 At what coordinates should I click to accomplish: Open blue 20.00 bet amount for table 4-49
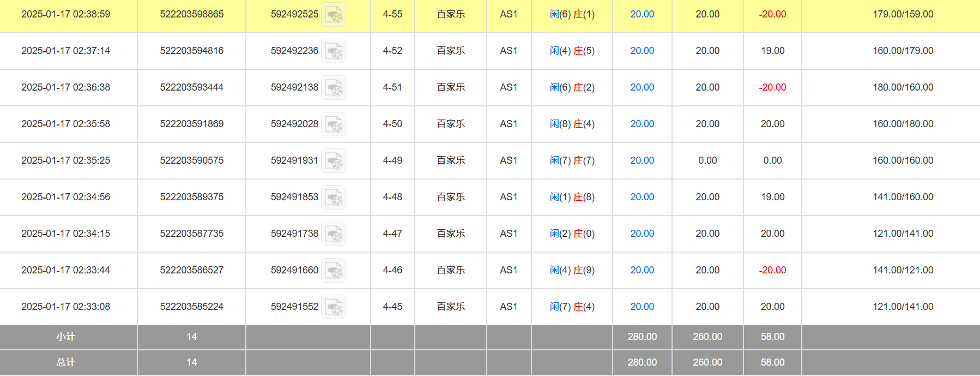642,160
